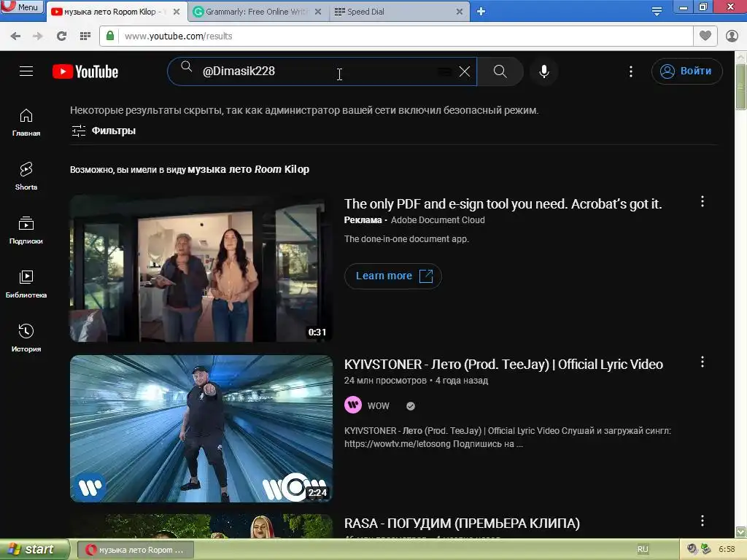The width and height of the screenshot is (747, 560).
Task: Open browser profile account icon
Action: coord(732,36)
